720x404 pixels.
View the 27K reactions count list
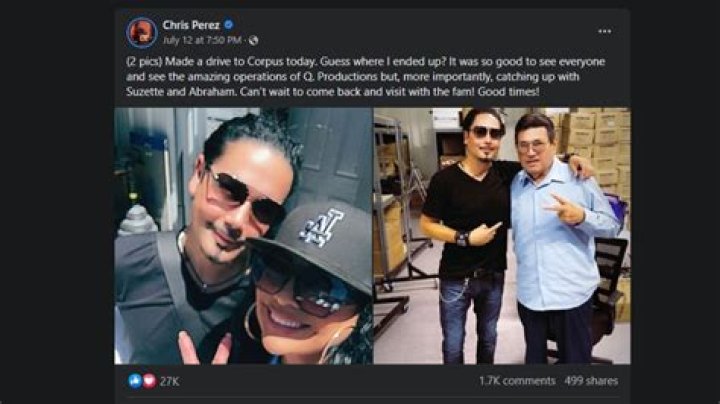click(169, 381)
